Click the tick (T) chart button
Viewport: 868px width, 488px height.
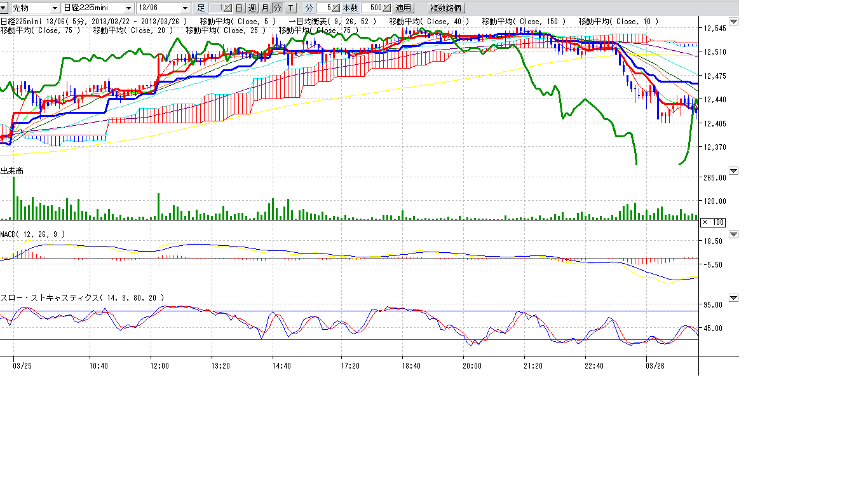tap(290, 8)
